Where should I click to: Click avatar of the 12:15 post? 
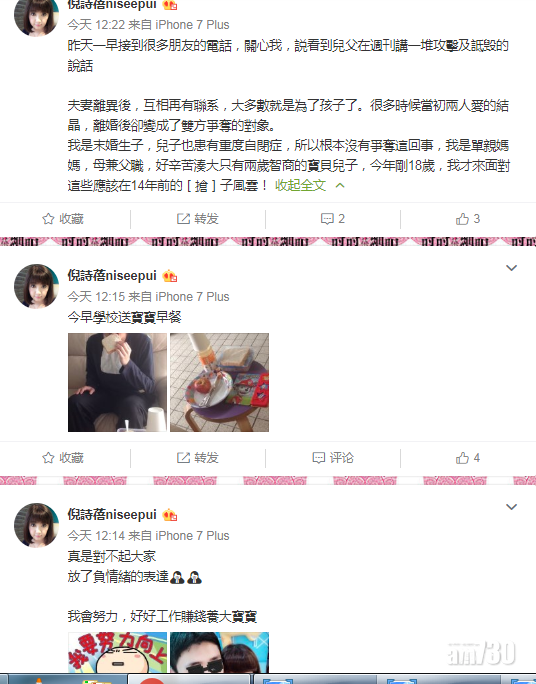point(36,286)
